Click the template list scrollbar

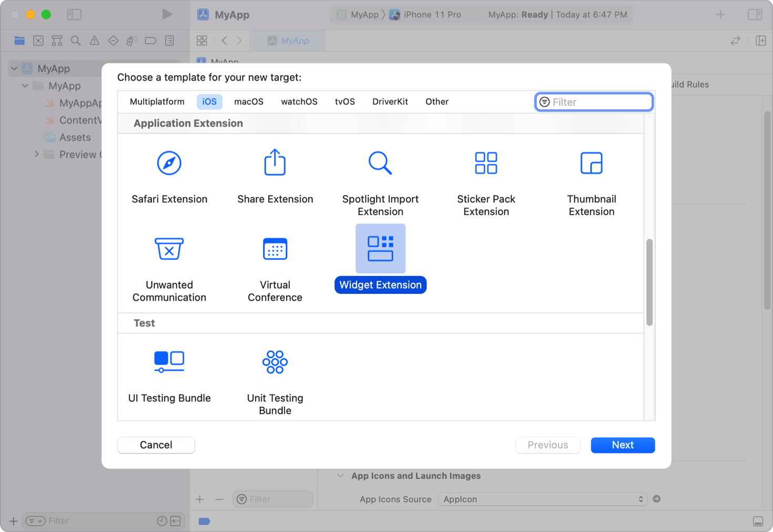(x=649, y=282)
